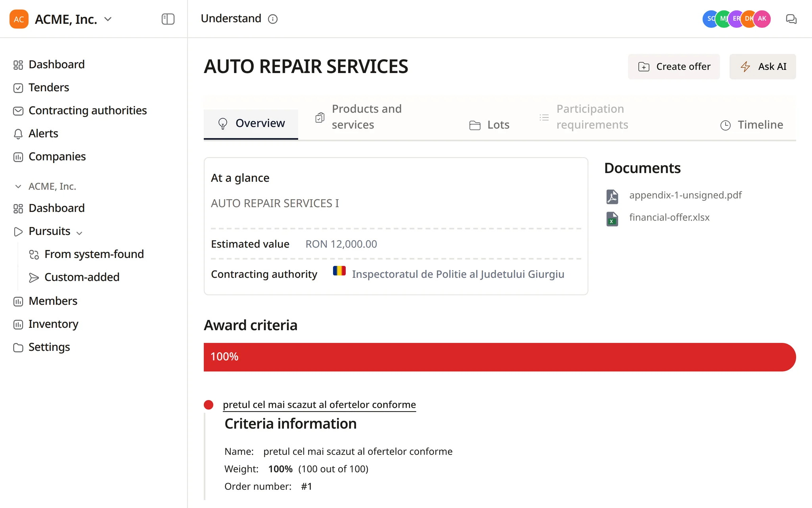The image size is (812, 508).
Task: Click the Weight 100% value
Action: 280,469
